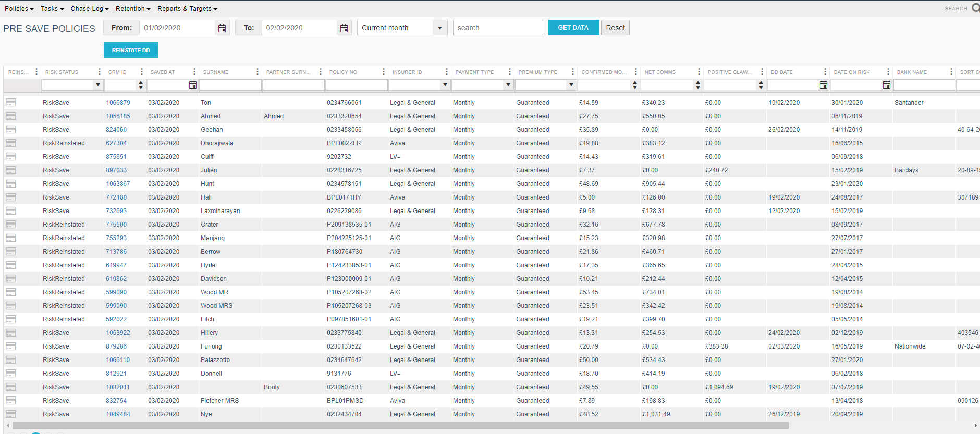Expand the Current month period dropdown
Image resolution: width=980 pixels, height=434 pixels.
pos(439,28)
